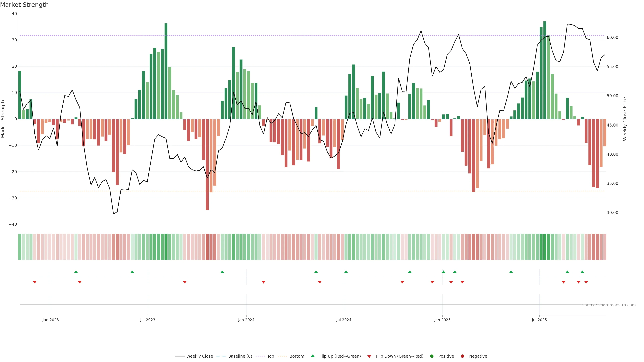Click the green Flip Up legend triangle
Screen dimensions: 644x362
(x=312, y=356)
